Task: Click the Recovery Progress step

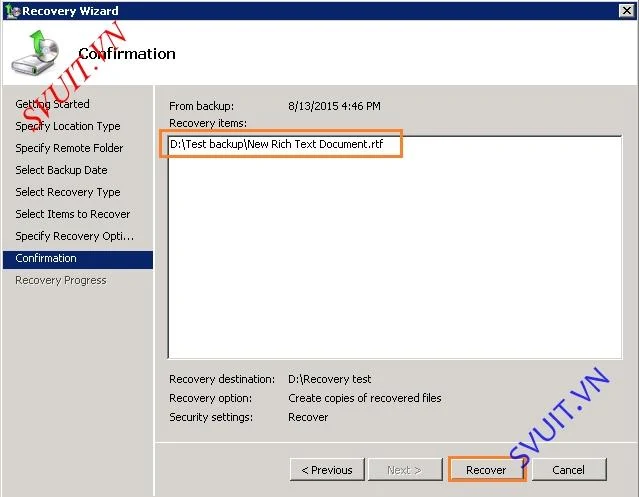Action: pyautogui.click(x=61, y=280)
